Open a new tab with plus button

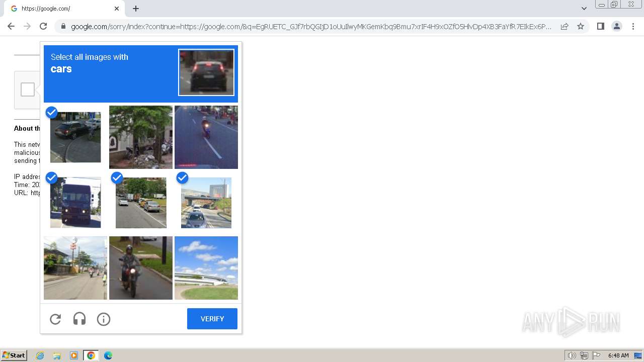click(136, 9)
